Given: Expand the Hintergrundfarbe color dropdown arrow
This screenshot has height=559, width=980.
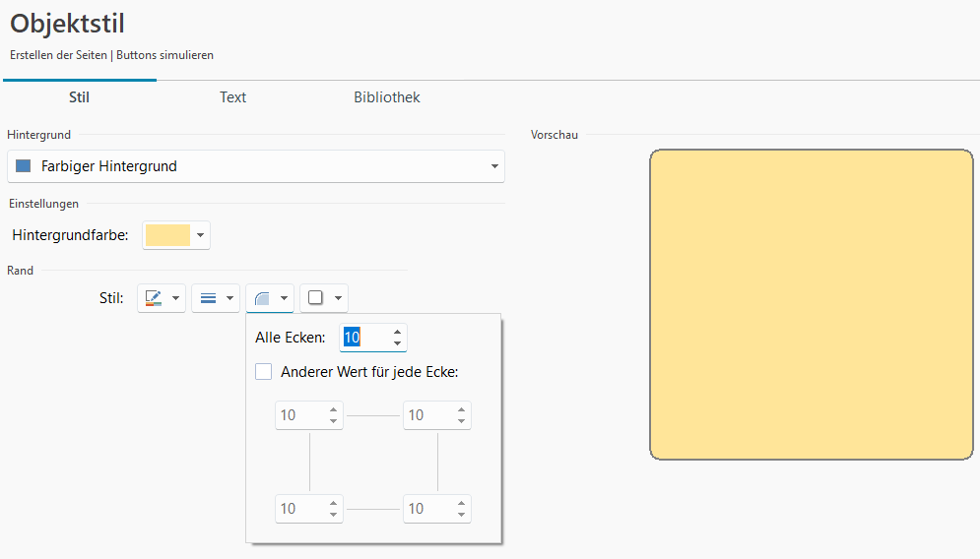Looking at the screenshot, I should 200,235.
